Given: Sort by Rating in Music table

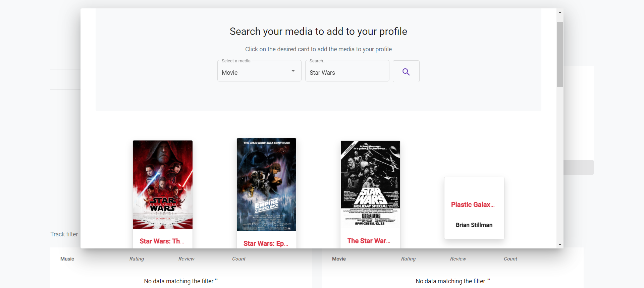Looking at the screenshot, I should 137,259.
